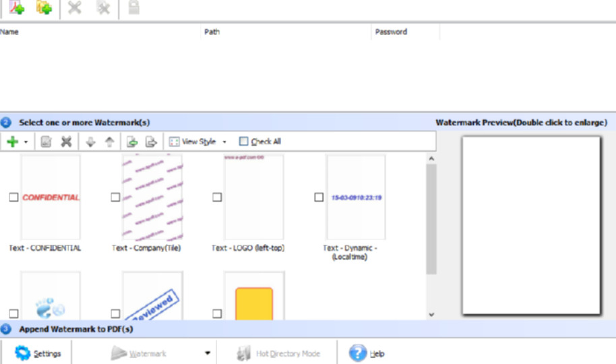Check the Text - CONFIDENTIAL watermark box
The width and height of the screenshot is (616, 364).
pyautogui.click(x=13, y=197)
